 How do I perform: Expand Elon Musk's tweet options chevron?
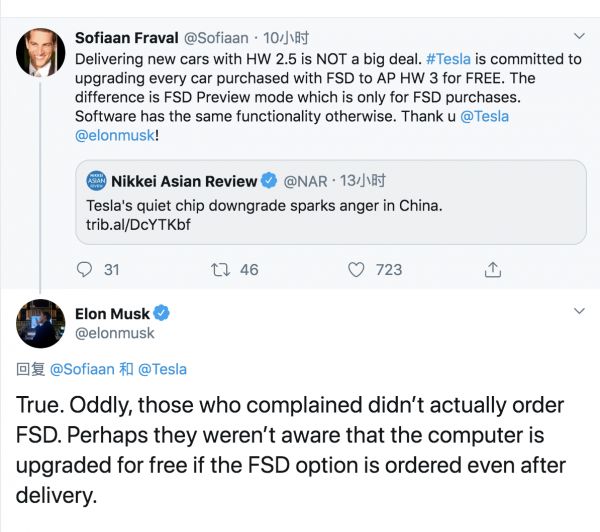577,313
